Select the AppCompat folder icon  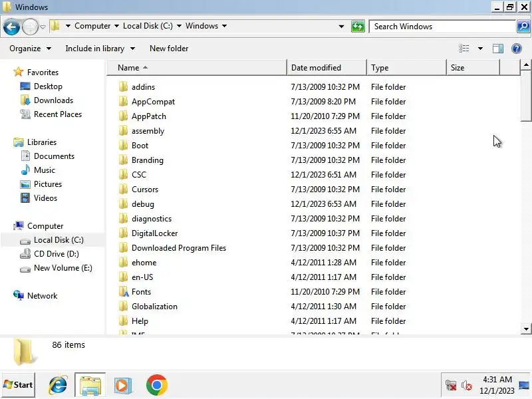click(x=124, y=102)
